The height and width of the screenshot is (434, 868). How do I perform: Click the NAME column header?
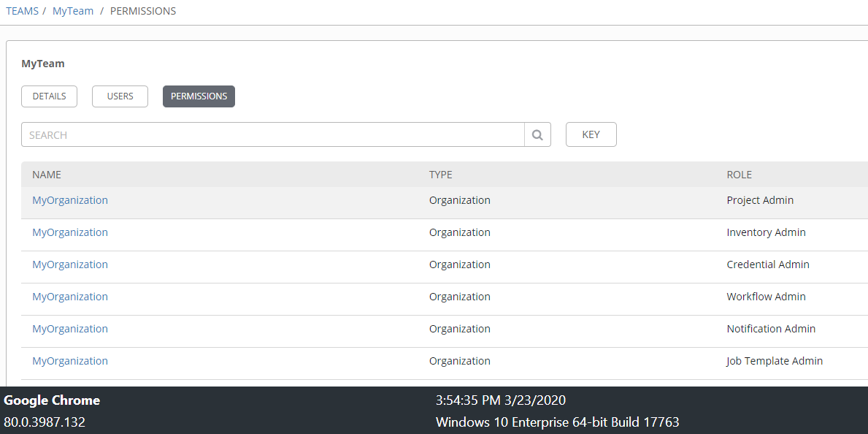click(47, 175)
